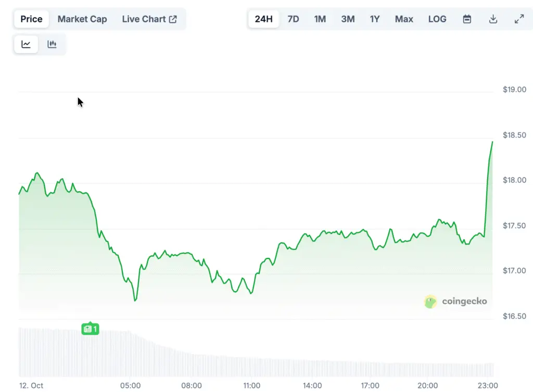Switch to the Market Cap tab

(x=82, y=19)
